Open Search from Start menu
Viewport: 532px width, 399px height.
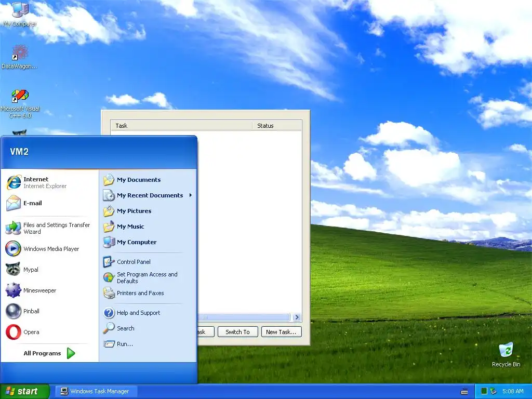click(x=148, y=328)
